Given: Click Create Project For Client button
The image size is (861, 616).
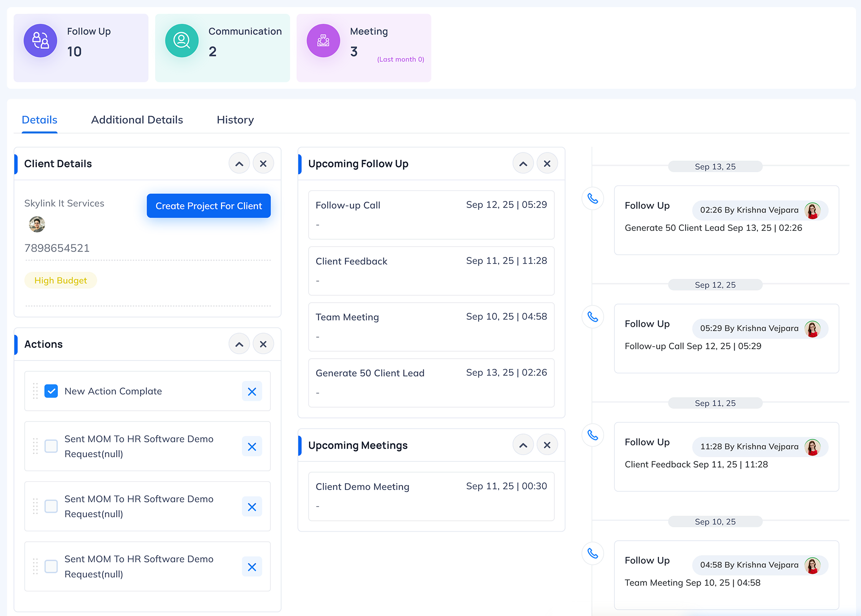Looking at the screenshot, I should click(209, 206).
